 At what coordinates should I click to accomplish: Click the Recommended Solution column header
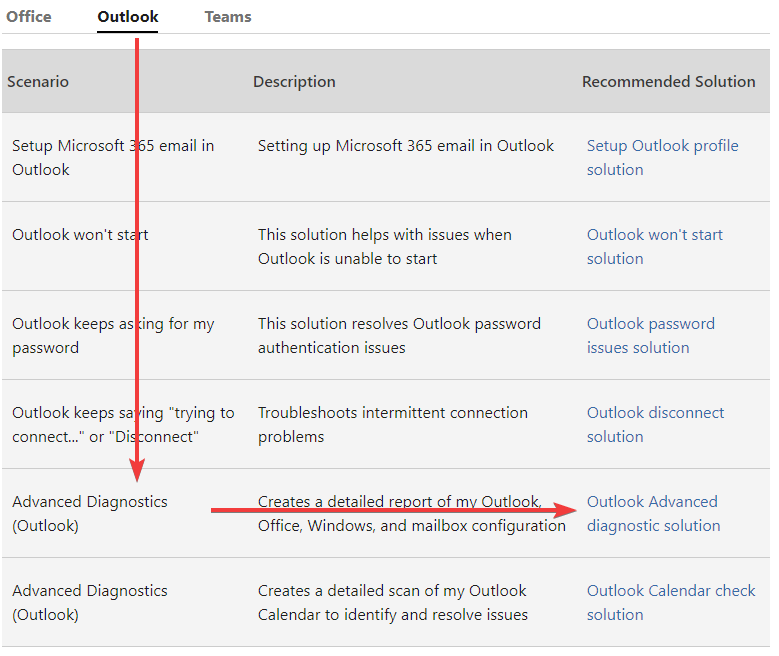click(668, 82)
